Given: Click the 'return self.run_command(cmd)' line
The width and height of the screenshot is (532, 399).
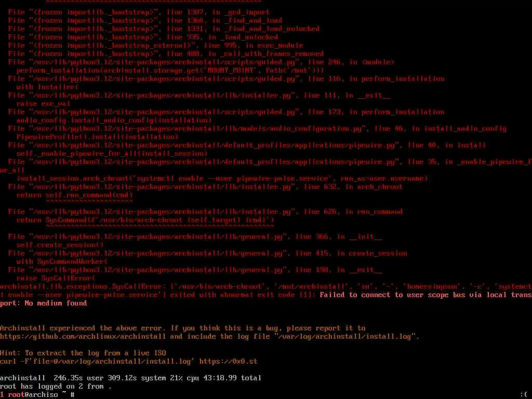Looking at the screenshot, I should (75, 195).
